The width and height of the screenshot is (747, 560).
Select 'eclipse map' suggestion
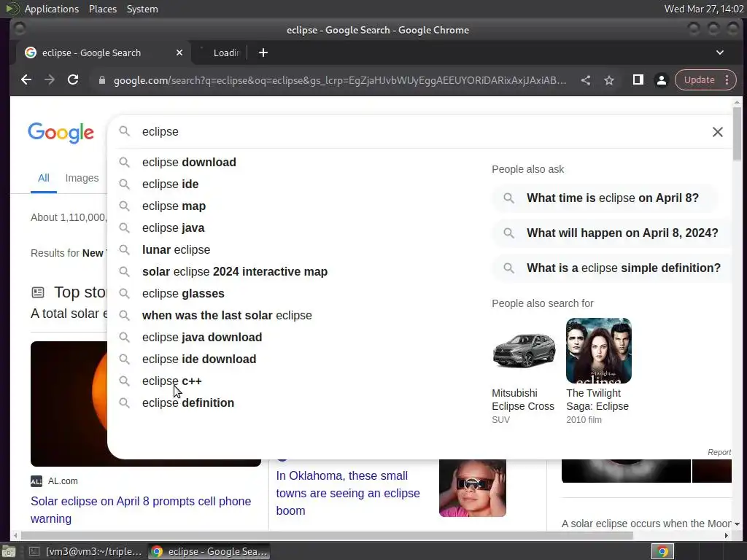(174, 206)
